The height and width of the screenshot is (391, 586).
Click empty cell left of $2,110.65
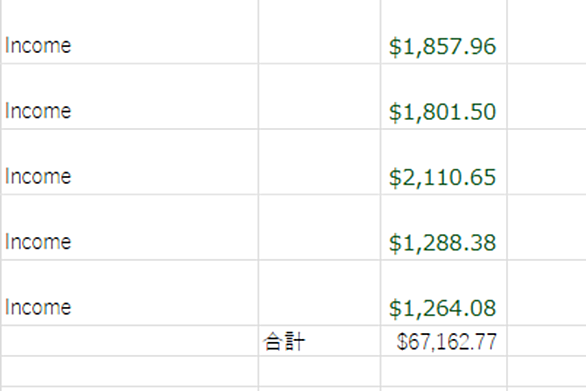click(x=319, y=162)
